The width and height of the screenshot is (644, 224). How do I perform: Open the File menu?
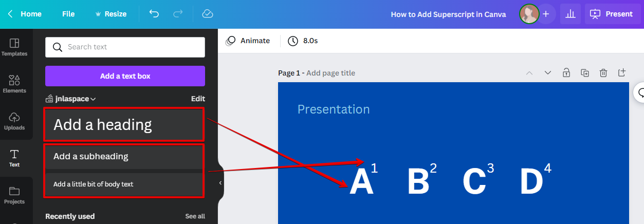[68, 14]
